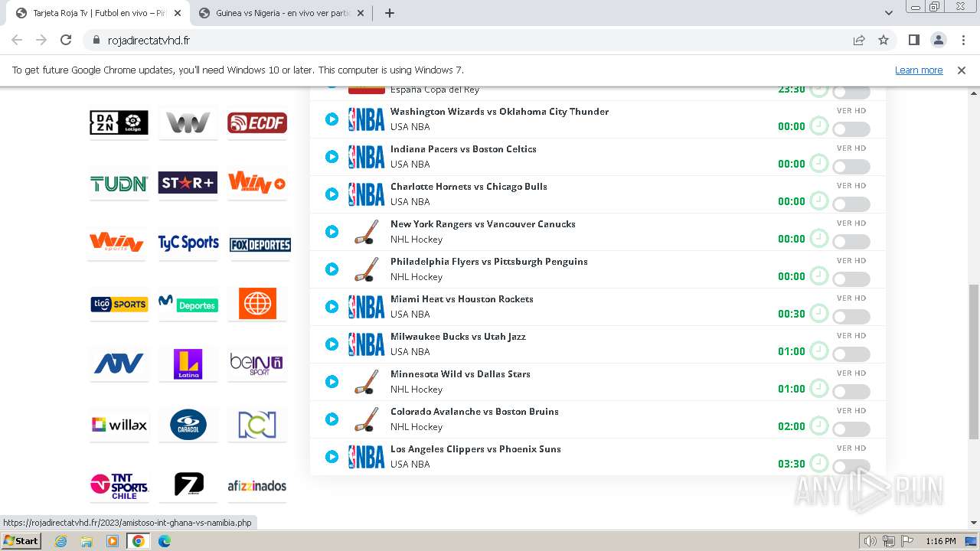
Task: Open the Movistar Deportes channel logo
Action: (188, 304)
